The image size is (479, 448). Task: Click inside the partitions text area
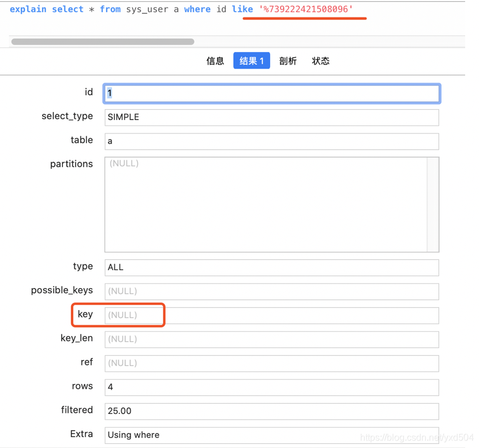pos(266,204)
